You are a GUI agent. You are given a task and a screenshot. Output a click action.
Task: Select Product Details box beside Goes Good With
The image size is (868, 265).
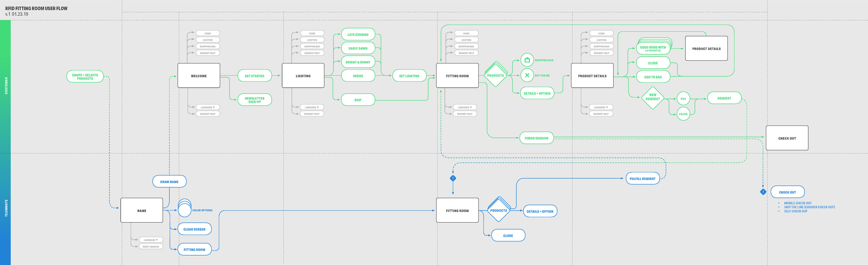[707, 49]
